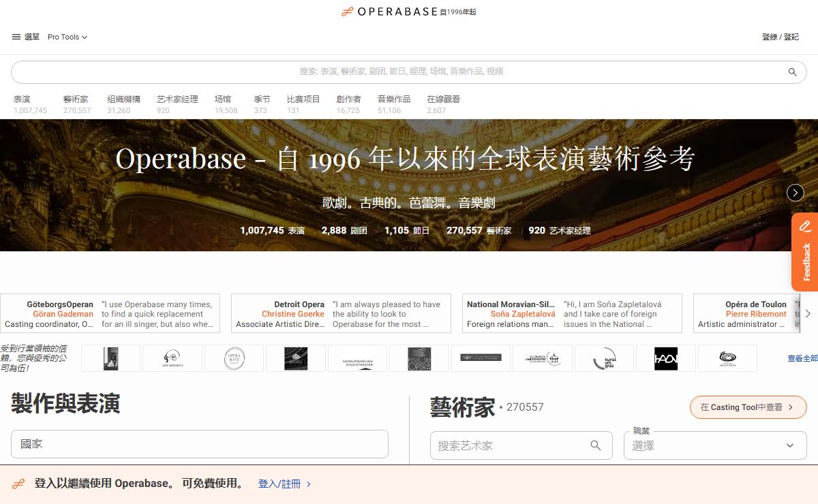The image size is (818, 504).
Task: Open the 场馆 tab
Action: [x=226, y=104]
